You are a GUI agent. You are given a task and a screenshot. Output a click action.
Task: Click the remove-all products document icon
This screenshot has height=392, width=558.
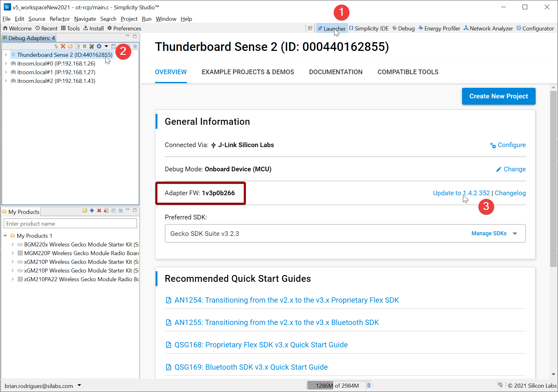[106, 210]
